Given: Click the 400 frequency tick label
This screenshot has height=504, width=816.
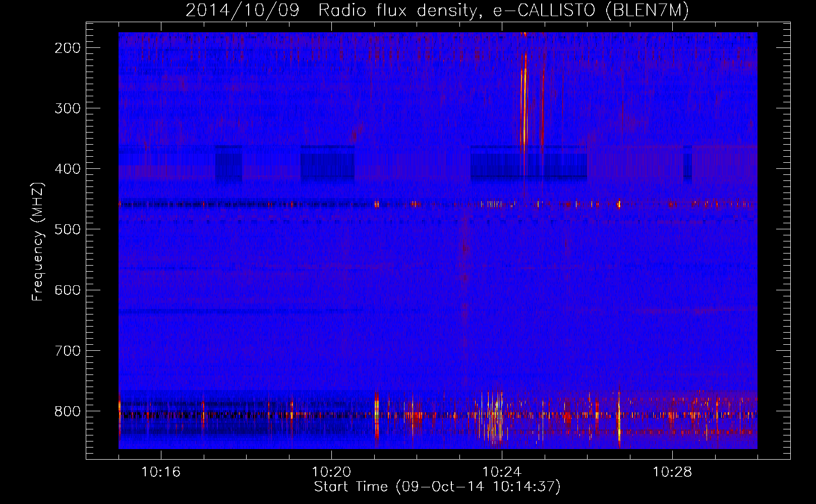Looking at the screenshot, I should coord(68,169).
